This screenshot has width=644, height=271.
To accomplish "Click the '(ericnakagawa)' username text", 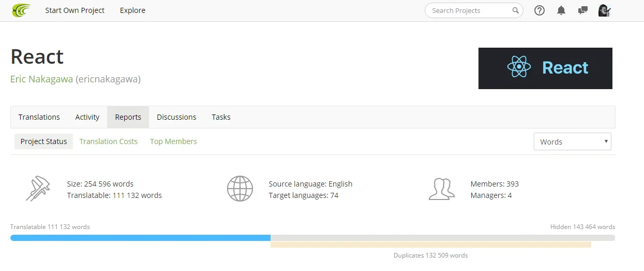I will coord(108,79).
